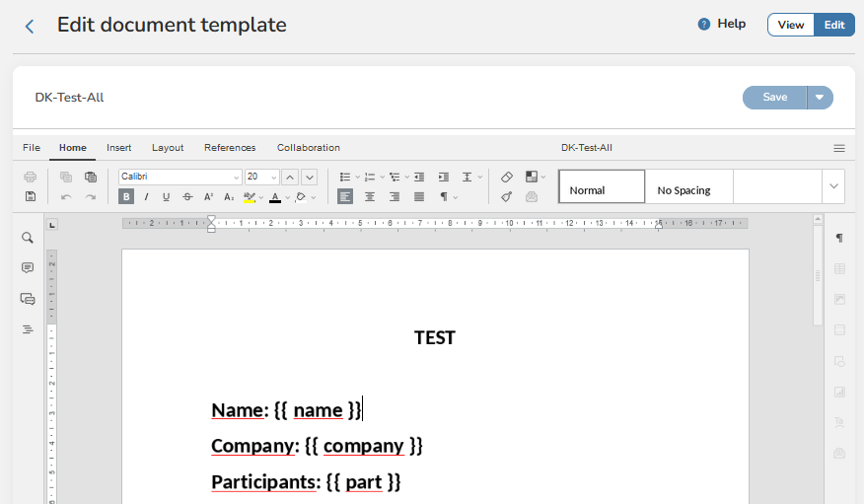Open the Comments panel in left sidebar

point(28,268)
